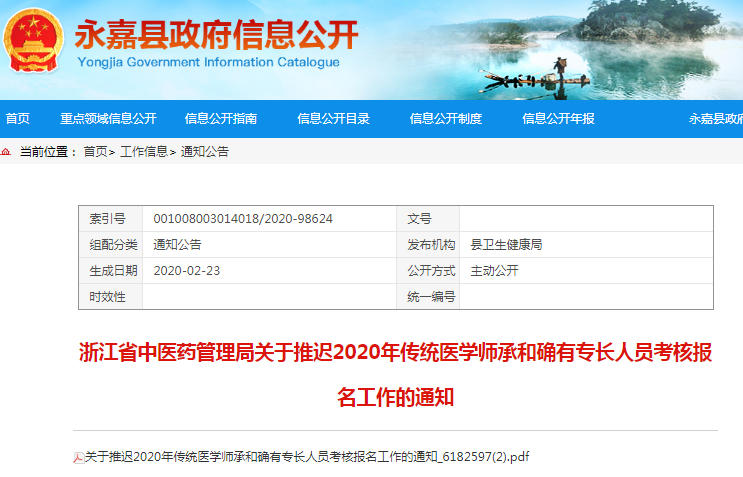
Task: Click the 永嘉县政府 link at nav right
Action: [714, 119]
